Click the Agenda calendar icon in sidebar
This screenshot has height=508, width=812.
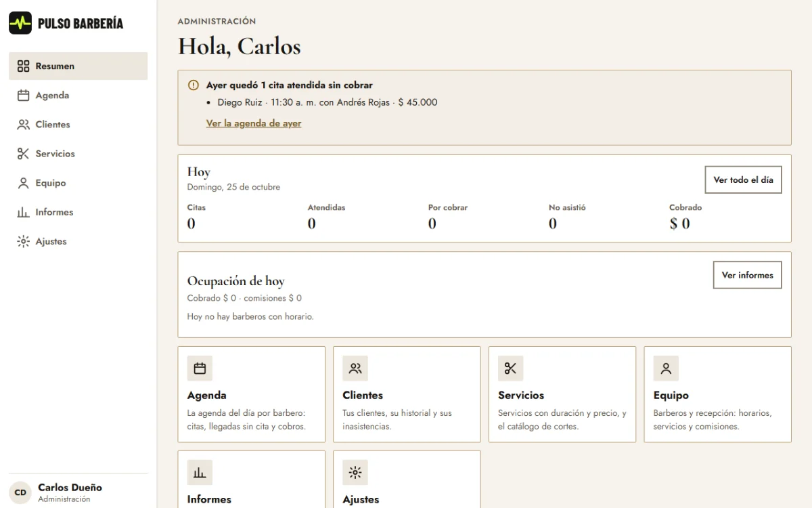(24, 96)
